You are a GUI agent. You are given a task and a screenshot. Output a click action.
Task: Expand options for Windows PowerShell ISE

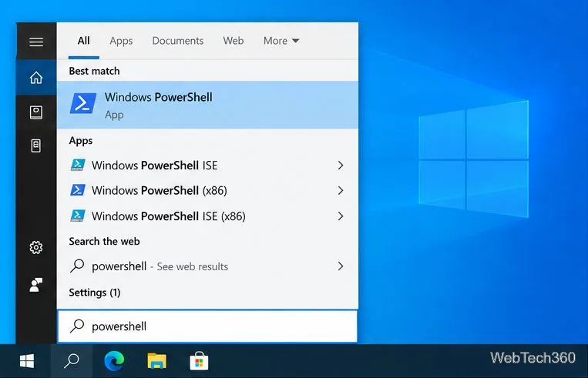tap(341, 166)
